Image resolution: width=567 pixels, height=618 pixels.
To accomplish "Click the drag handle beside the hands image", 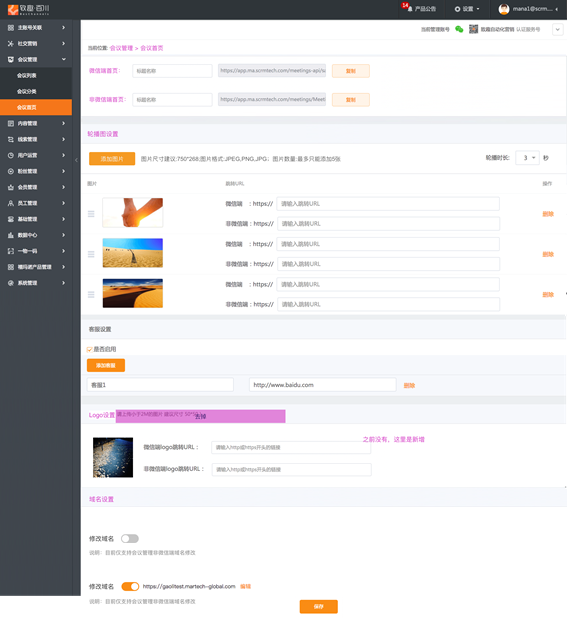I will pos(91,214).
